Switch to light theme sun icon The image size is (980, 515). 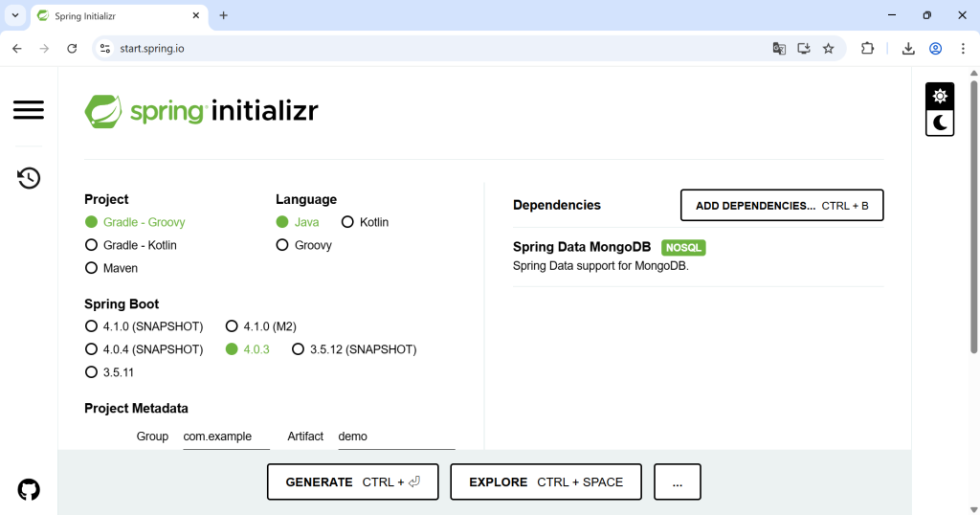(940, 96)
